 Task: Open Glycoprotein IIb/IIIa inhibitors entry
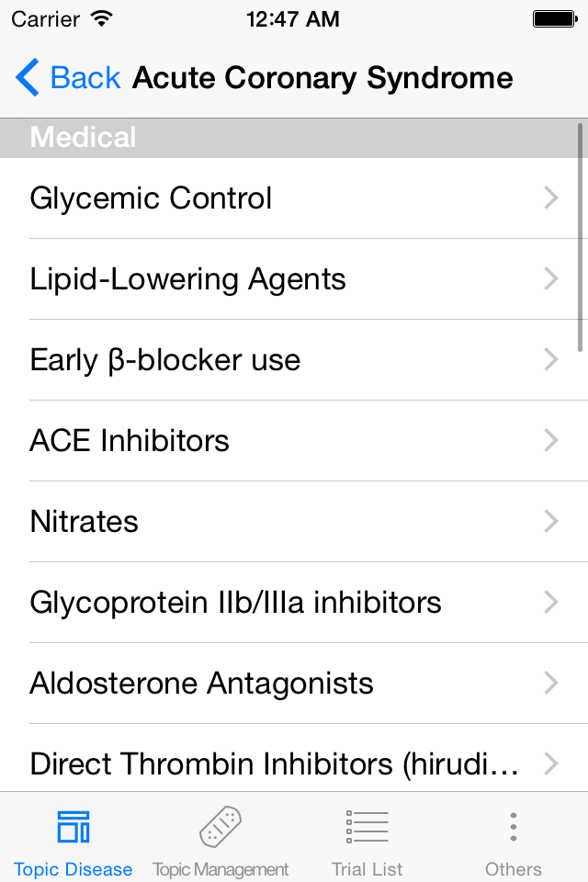tap(294, 603)
